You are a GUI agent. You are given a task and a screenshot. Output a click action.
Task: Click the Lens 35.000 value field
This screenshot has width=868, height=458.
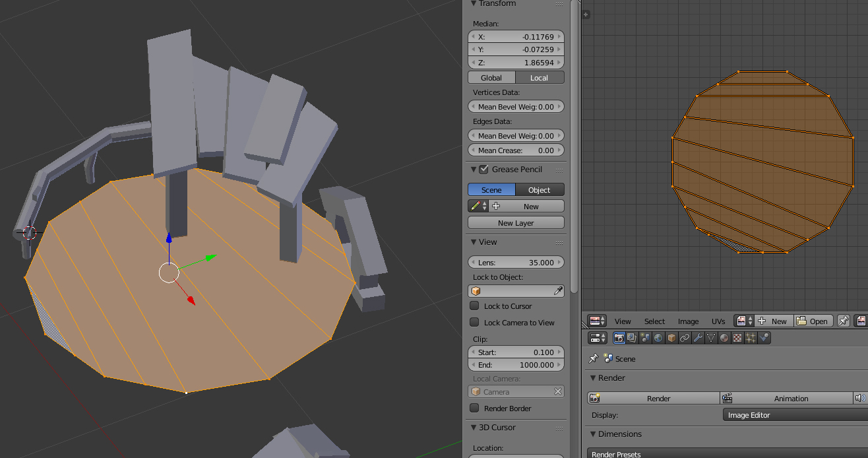(516, 263)
